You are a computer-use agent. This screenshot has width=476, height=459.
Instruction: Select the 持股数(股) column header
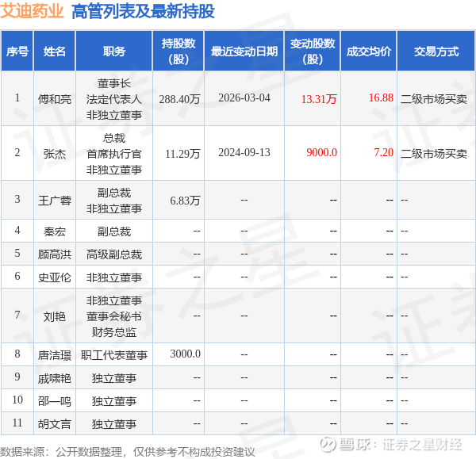click(x=178, y=52)
